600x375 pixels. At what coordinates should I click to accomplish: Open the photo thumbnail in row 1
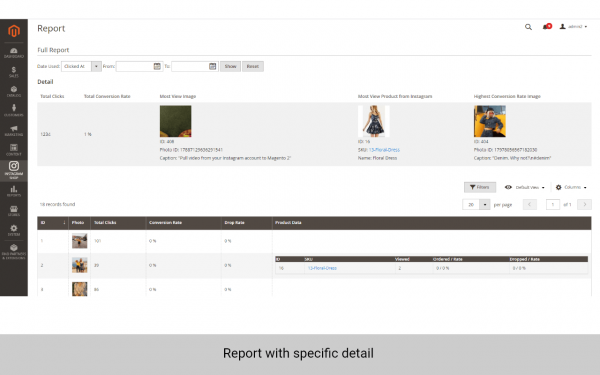pos(80,241)
